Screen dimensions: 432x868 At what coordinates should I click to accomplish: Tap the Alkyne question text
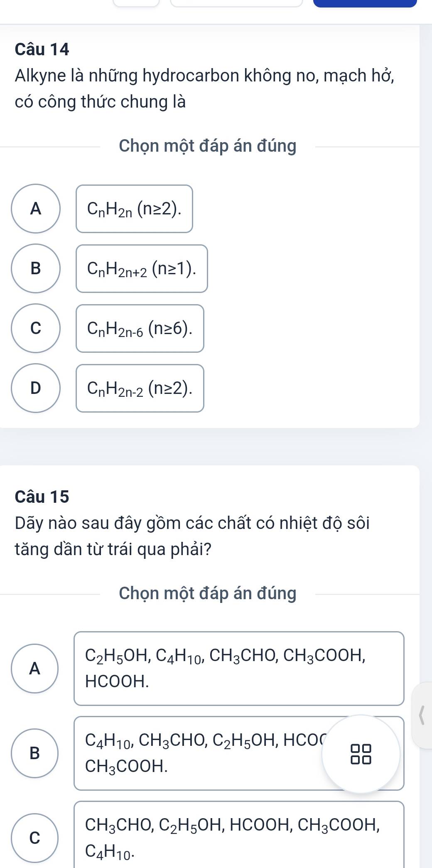204,89
